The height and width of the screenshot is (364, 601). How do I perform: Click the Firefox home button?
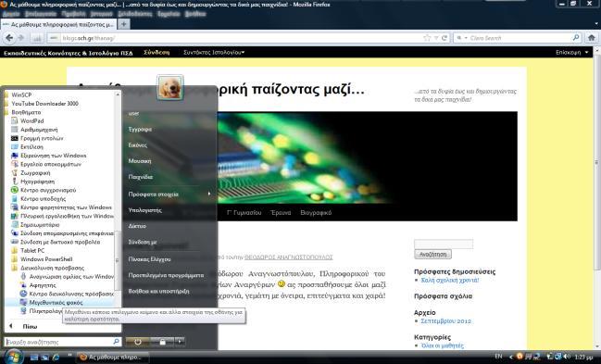click(592, 38)
